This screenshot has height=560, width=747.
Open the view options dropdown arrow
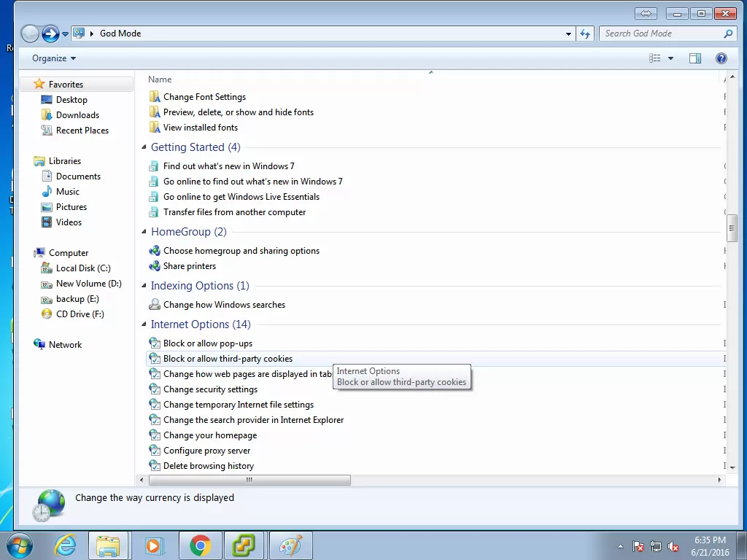click(x=671, y=58)
